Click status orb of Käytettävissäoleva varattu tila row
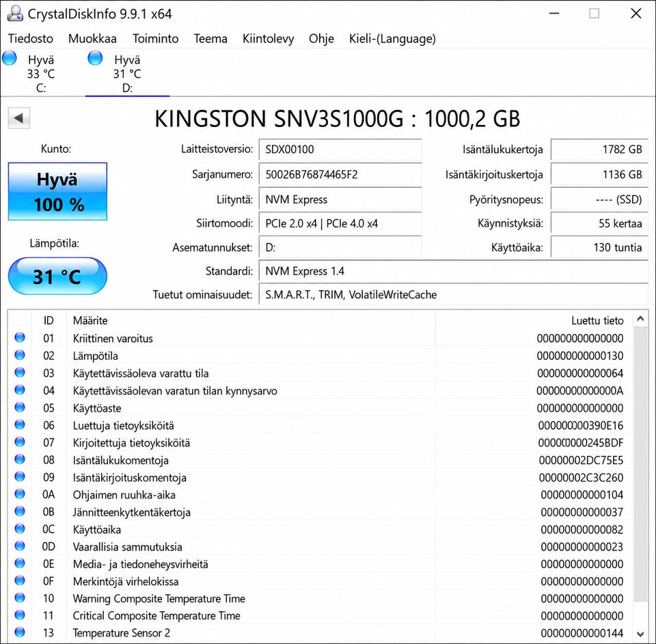The height and width of the screenshot is (644, 656). 20,372
